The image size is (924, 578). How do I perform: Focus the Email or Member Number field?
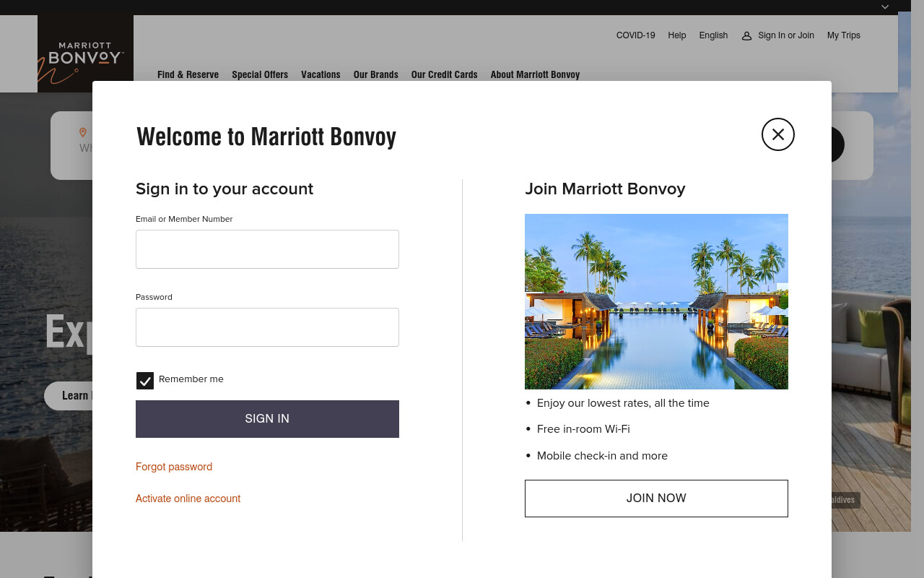(267, 249)
